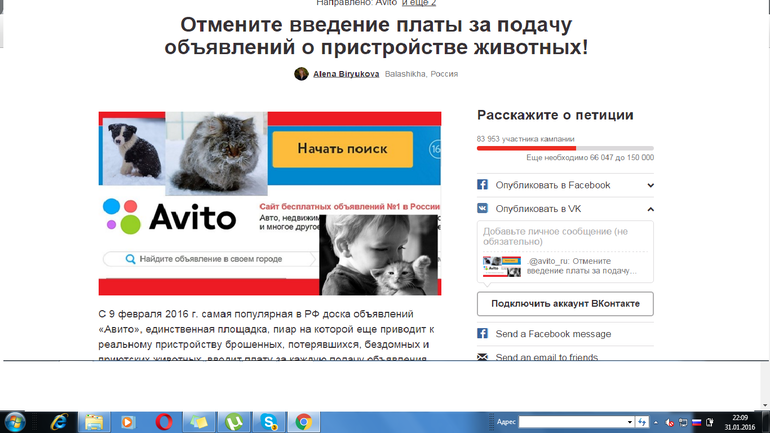
Task: Switch to Google Chrome in the taskbar
Action: click(303, 421)
